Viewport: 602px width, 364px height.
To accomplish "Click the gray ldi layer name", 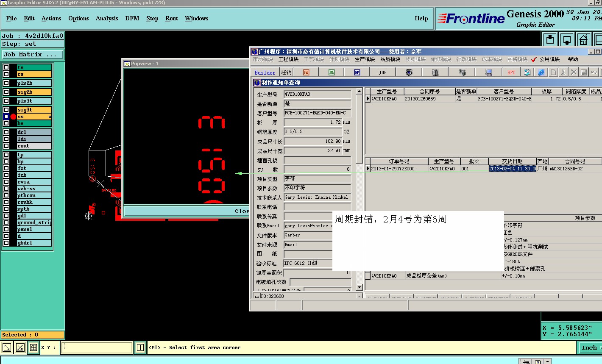I will [34, 139].
